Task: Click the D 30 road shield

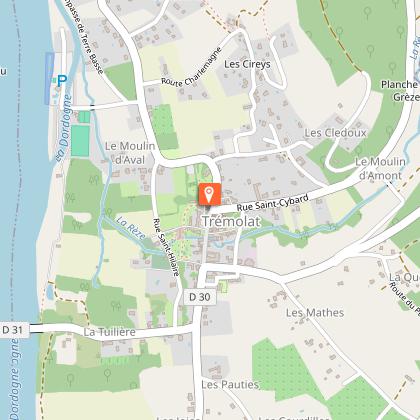Action: click(x=200, y=297)
